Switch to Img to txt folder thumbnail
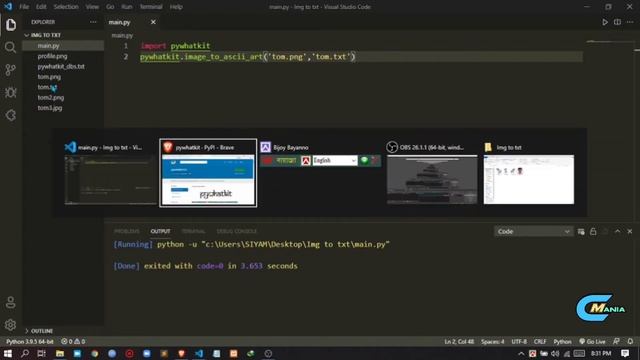This screenshot has height=360, width=640. tap(529, 173)
